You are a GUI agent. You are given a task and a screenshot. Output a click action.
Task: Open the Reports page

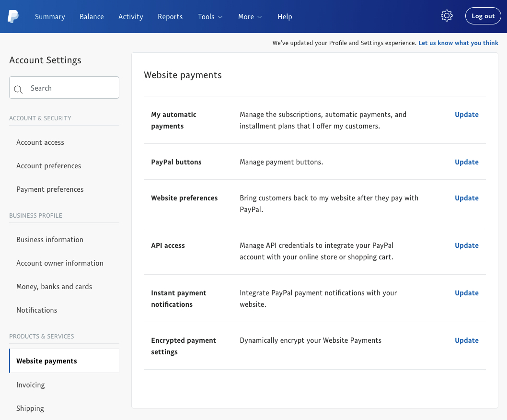[170, 16]
